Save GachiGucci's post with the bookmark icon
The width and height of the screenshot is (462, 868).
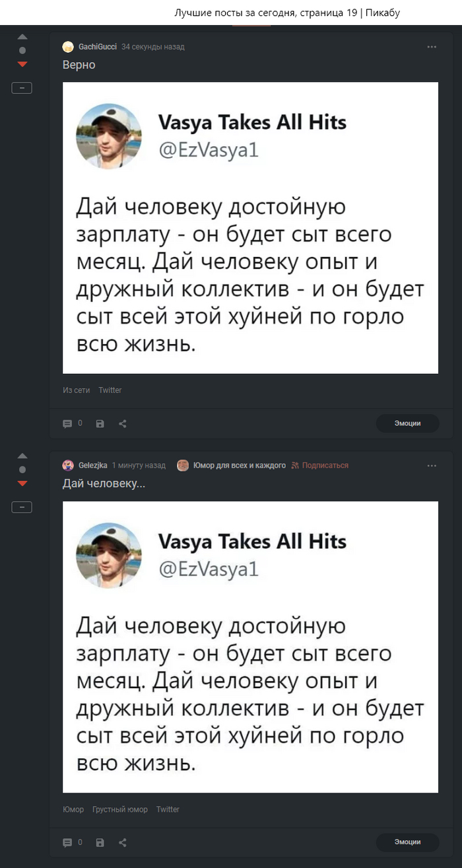100,423
